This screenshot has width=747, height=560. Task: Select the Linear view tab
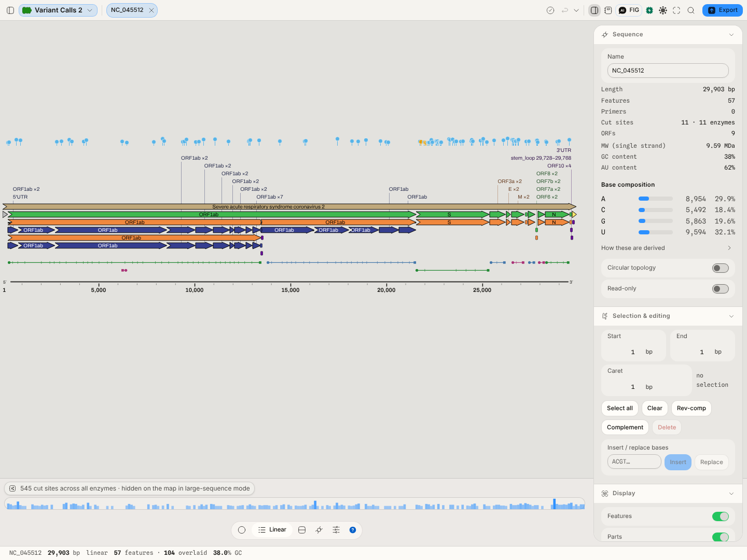click(x=272, y=530)
